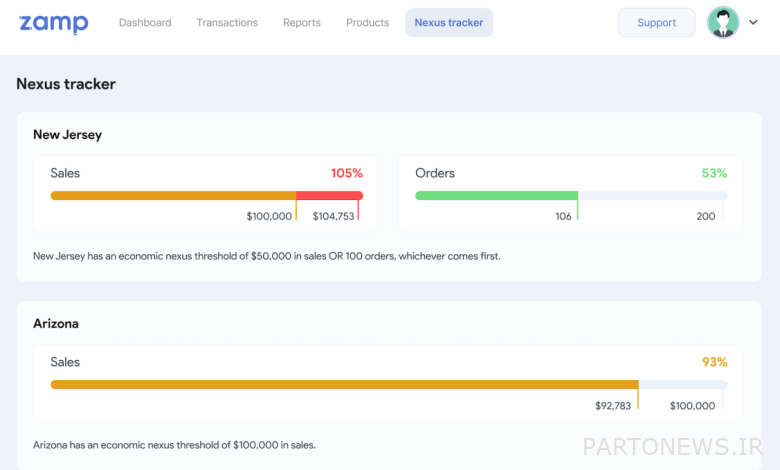Image resolution: width=780 pixels, height=470 pixels.
Task: Select the Products tab
Action: 367,22
